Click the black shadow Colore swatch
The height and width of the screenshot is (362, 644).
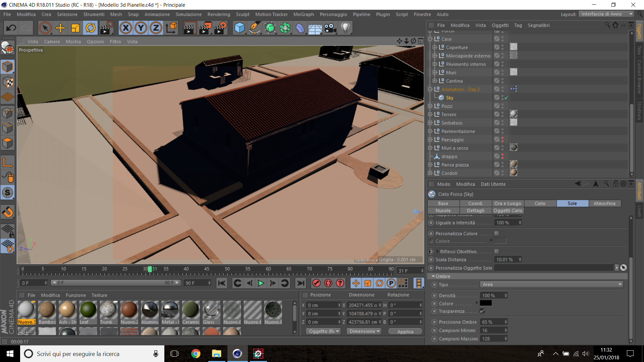[486, 303]
